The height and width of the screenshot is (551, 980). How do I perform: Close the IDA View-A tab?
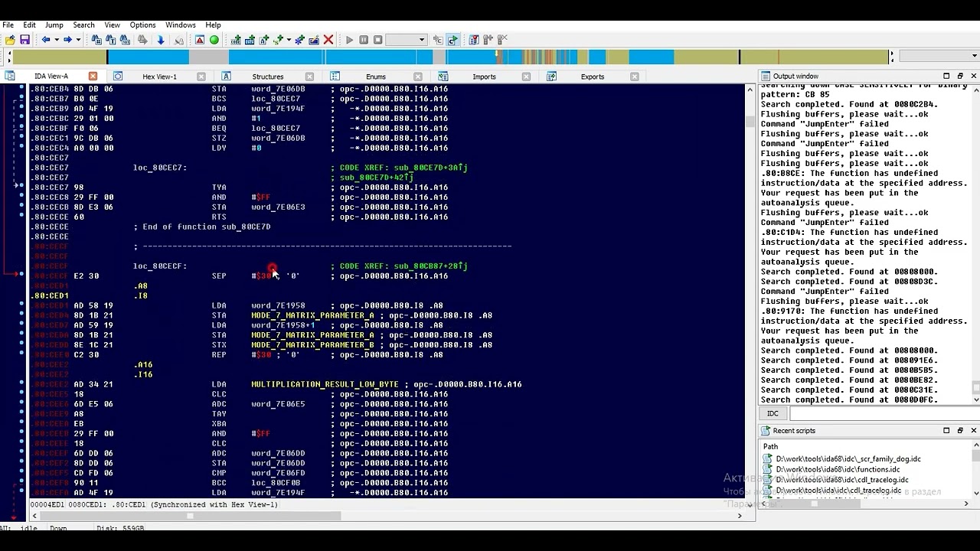[x=93, y=77]
